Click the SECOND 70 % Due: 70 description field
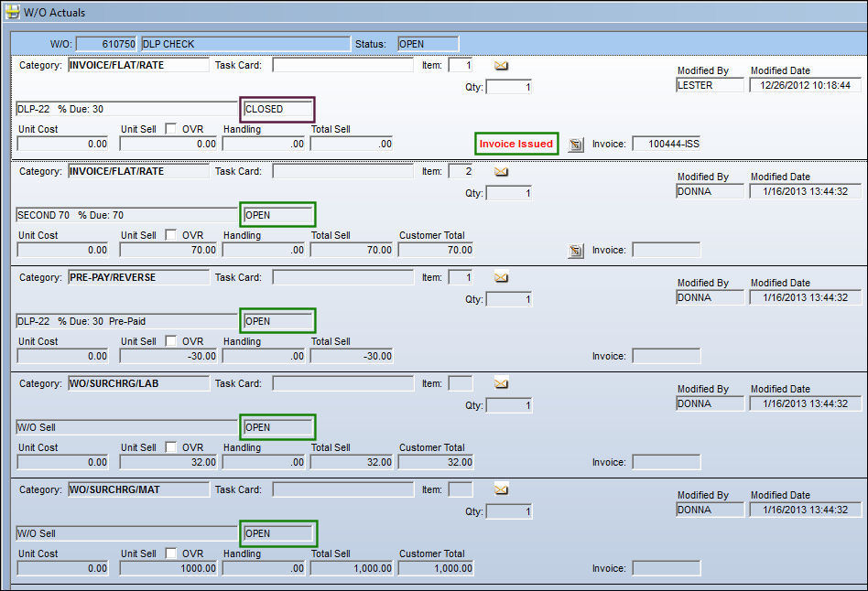This screenshot has width=868, height=591. tap(126, 215)
